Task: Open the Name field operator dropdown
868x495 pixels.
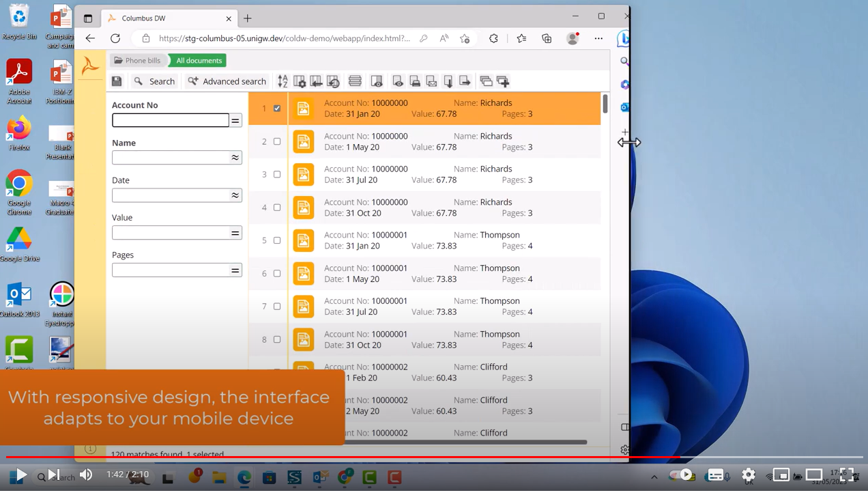Action: coord(235,158)
